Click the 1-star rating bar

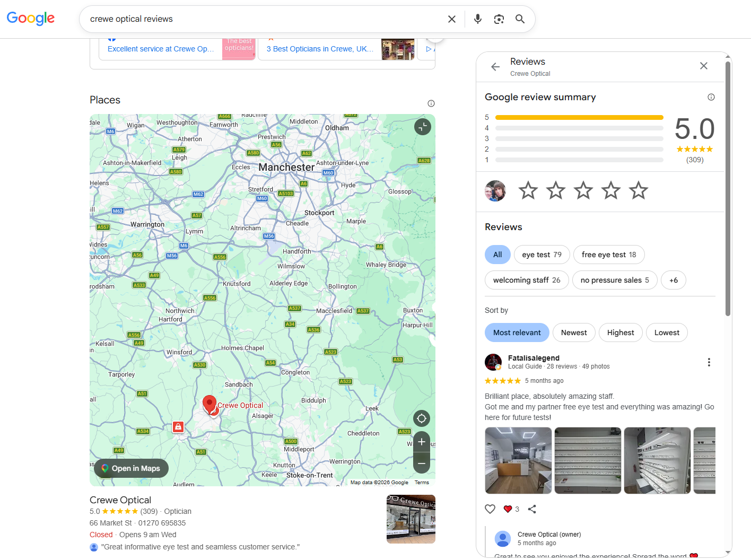click(579, 160)
